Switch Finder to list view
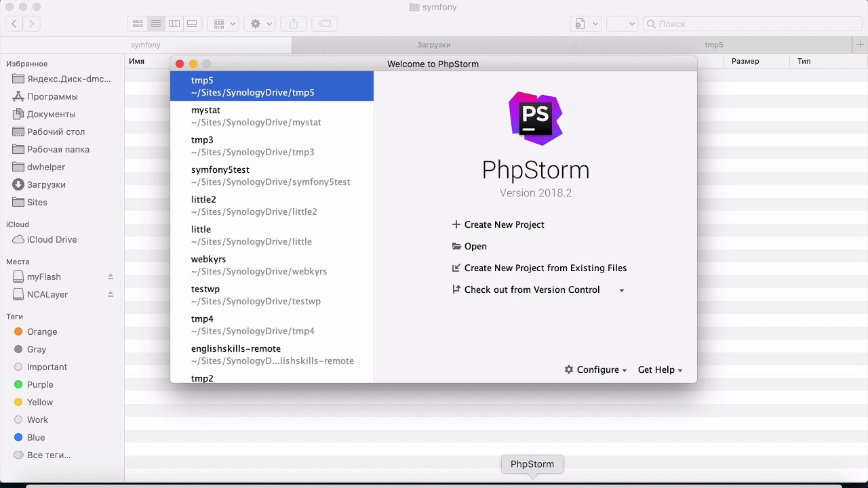This screenshot has height=488, width=868. click(x=156, y=24)
